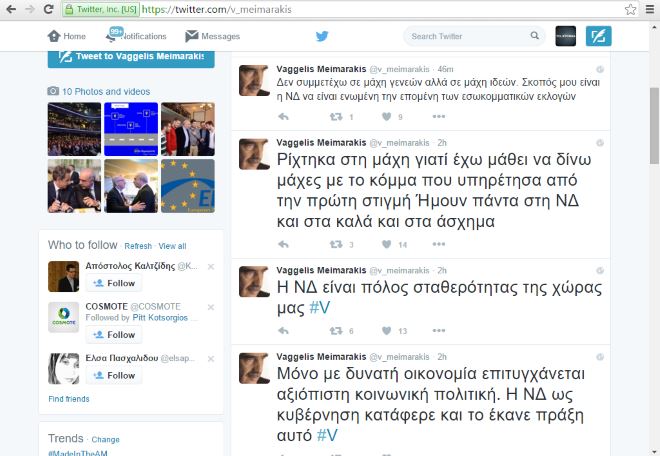The width and height of the screenshot is (660, 456).
Task: Reload the page with refresh icon
Action: 48,9
